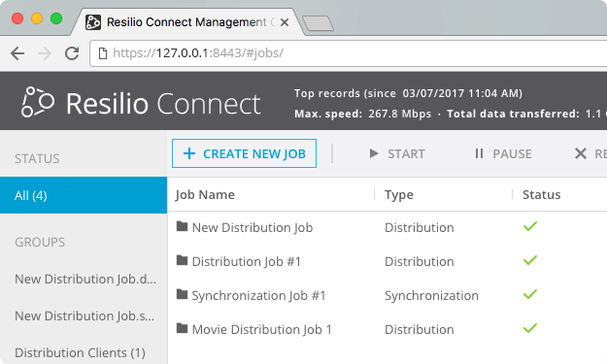
Task: Click folder icon beside Distribution Job #1
Action: (x=182, y=260)
